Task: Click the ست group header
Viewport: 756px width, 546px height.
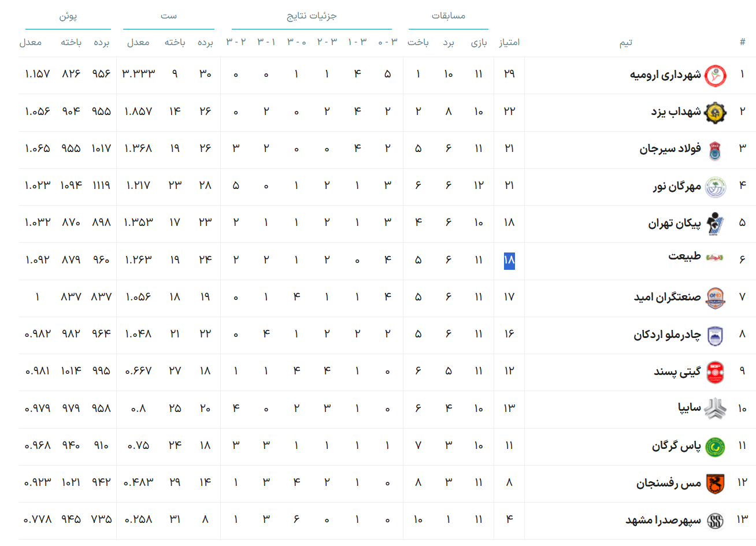Action: [169, 16]
